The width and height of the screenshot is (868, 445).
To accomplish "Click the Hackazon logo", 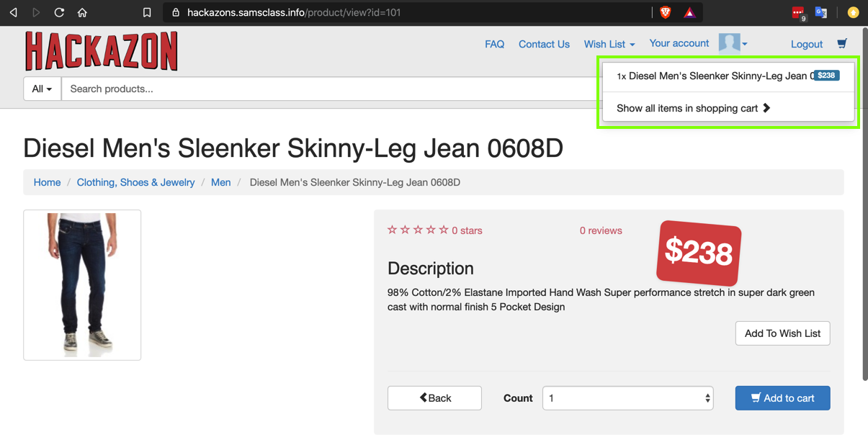I will pos(101,51).
